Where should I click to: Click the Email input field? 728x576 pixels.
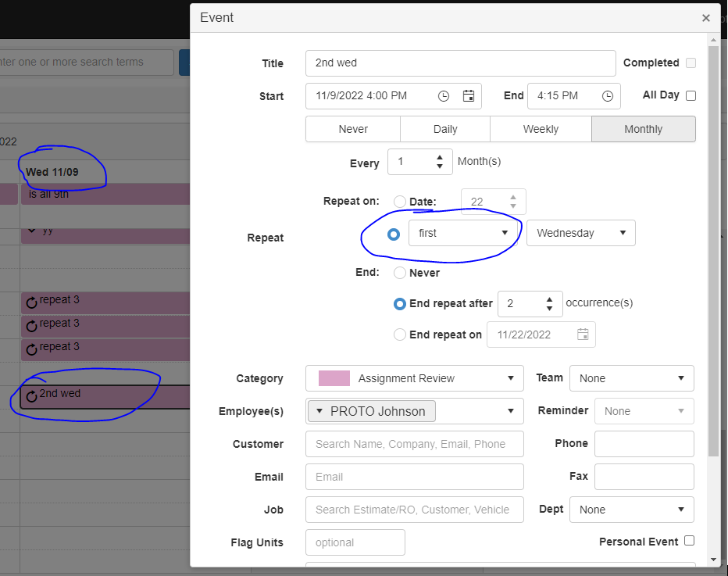(x=414, y=477)
